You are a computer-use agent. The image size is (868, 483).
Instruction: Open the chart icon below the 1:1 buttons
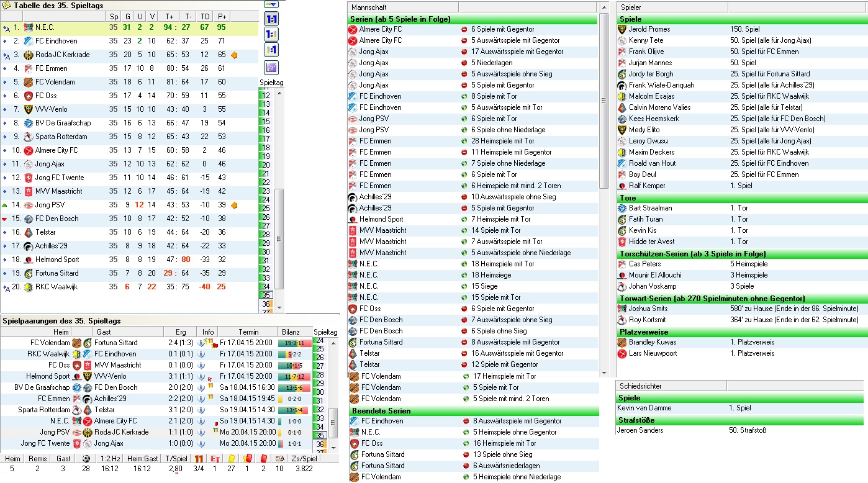click(x=271, y=68)
